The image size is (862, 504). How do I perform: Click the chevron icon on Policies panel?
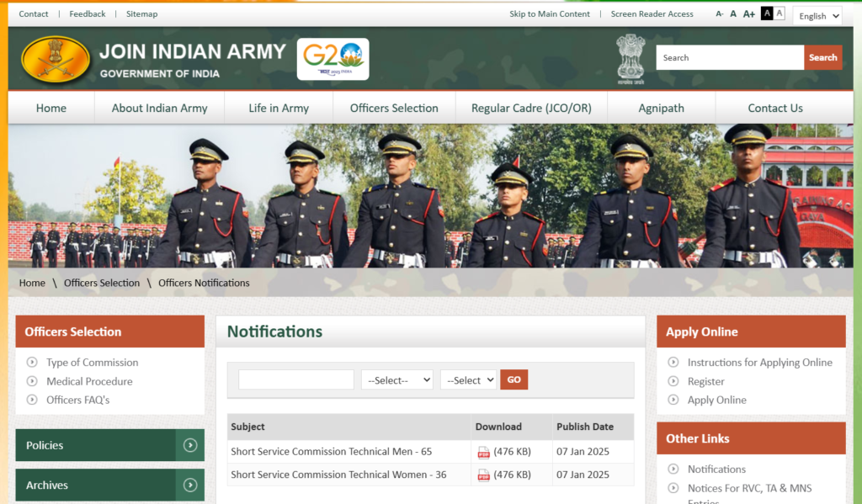pos(191,445)
